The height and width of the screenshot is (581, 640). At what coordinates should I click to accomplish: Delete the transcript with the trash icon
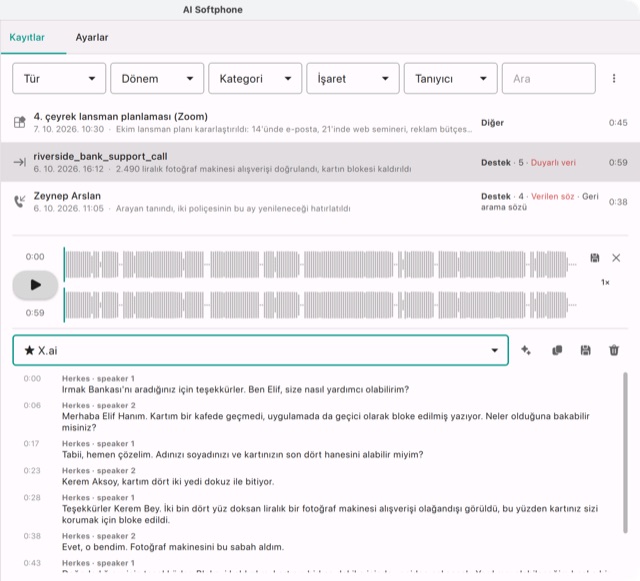click(x=614, y=350)
